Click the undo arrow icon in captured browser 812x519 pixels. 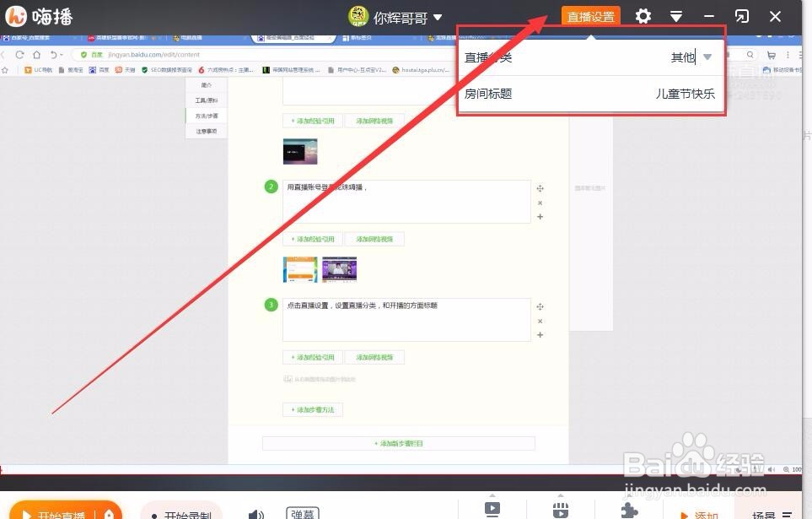tap(54, 55)
